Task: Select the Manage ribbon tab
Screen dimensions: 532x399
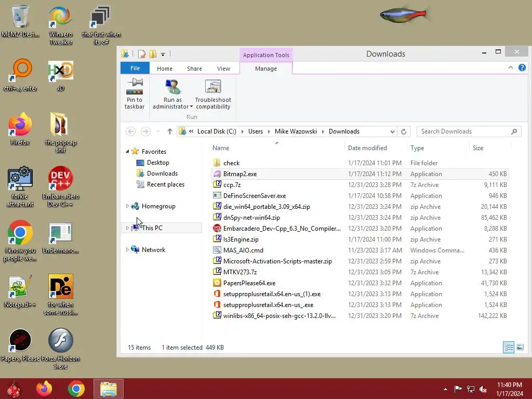Action: pyautogui.click(x=266, y=69)
